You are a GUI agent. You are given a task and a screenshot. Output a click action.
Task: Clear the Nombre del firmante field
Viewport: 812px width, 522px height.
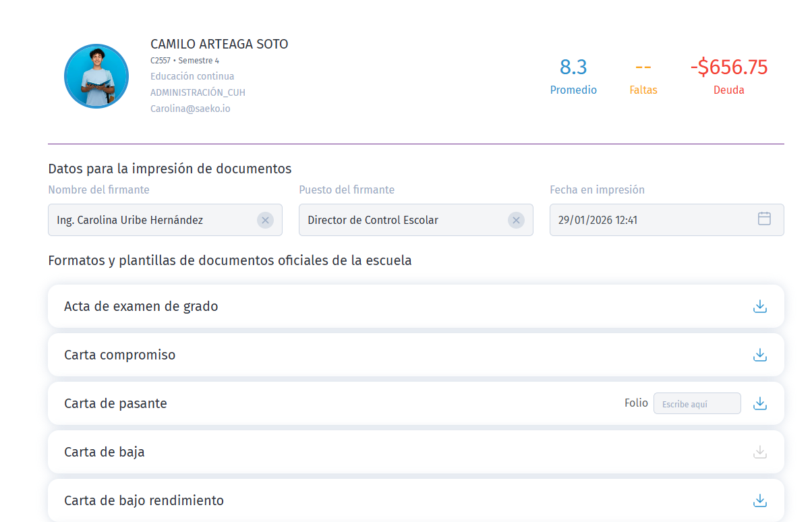click(x=264, y=219)
